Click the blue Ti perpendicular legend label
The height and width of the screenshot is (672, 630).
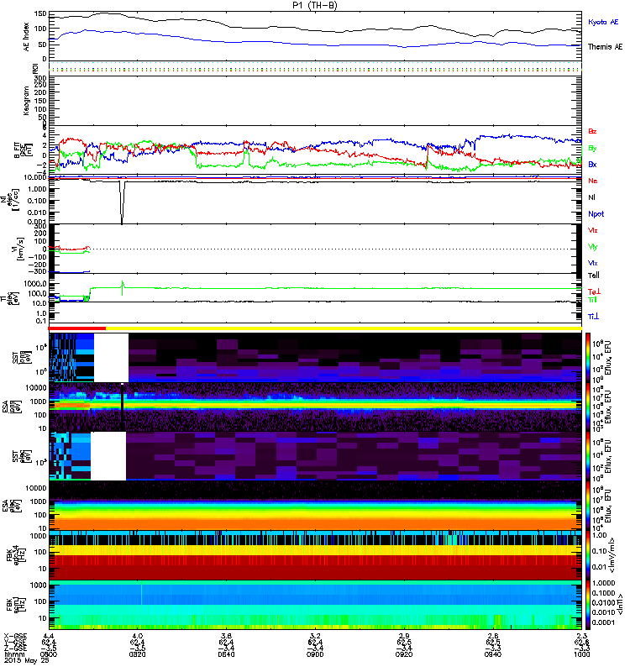593,316
